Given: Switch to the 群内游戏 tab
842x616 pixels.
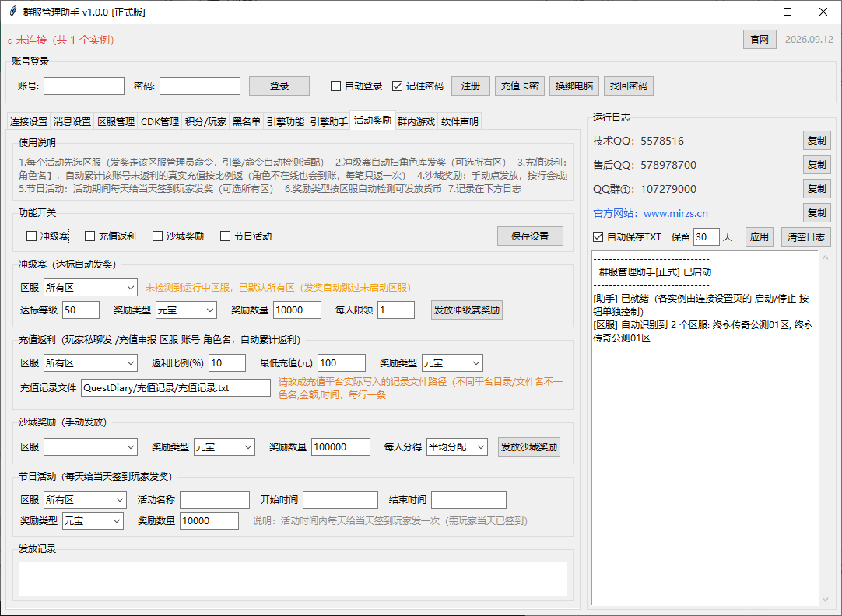Looking at the screenshot, I should (x=416, y=122).
